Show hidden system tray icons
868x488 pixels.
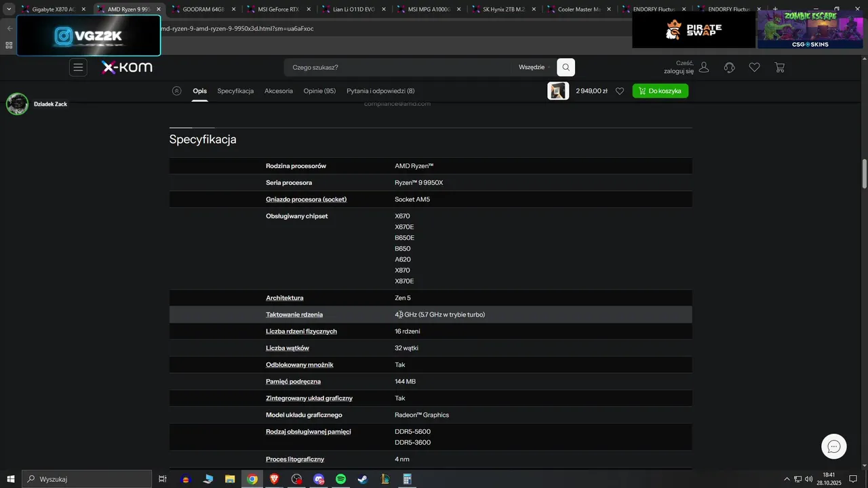[787, 479]
